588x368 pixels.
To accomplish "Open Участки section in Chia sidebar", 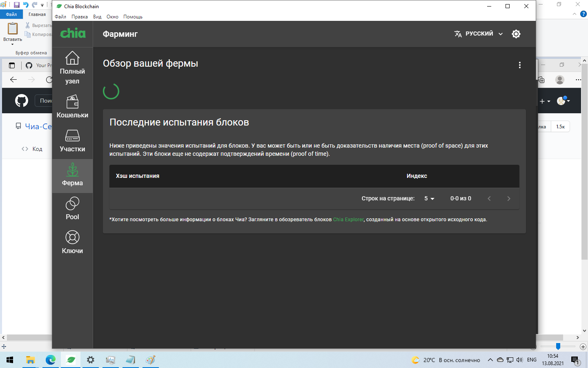I will pyautogui.click(x=72, y=141).
